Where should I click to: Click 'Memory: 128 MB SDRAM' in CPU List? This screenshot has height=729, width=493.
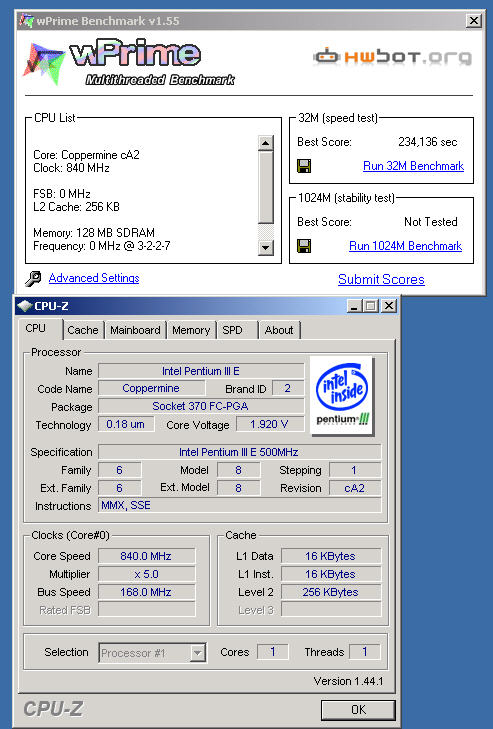(x=94, y=232)
